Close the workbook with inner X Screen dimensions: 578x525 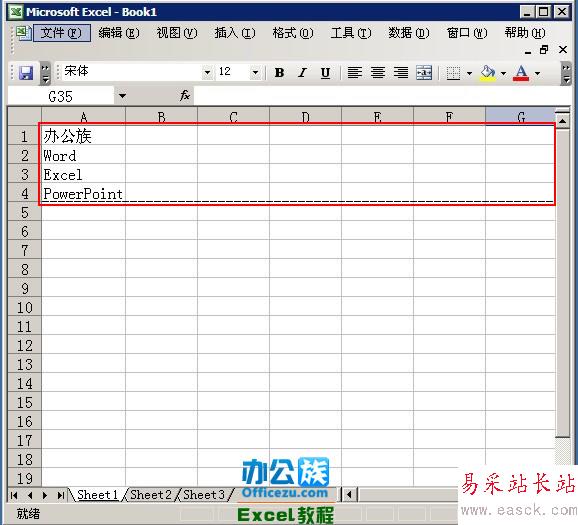(563, 49)
